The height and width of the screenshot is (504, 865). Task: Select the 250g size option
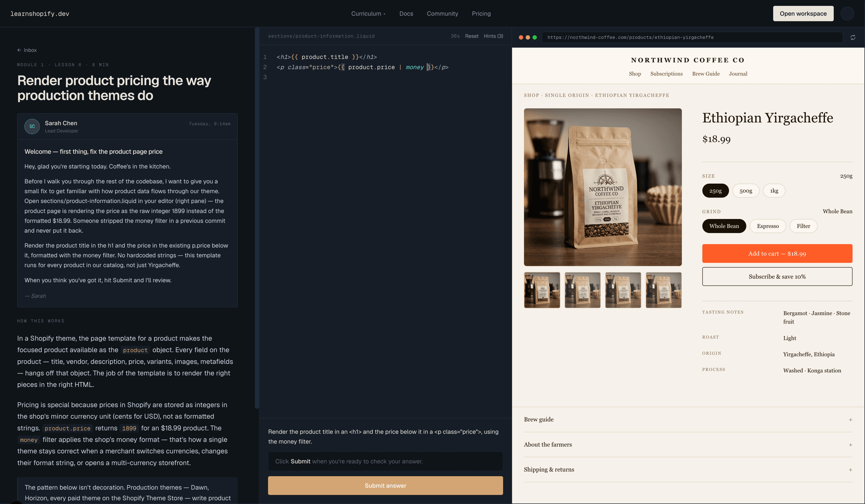click(715, 191)
